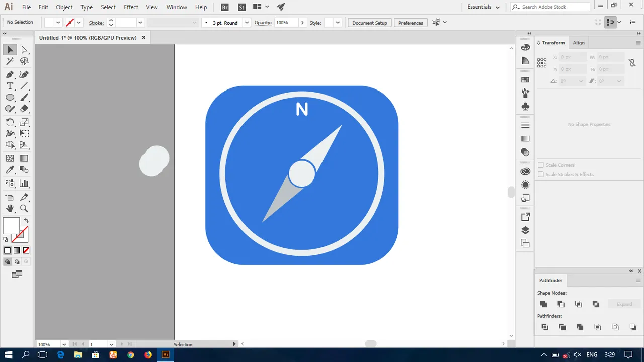Switch to Draw Normal mode
The image size is (644, 362).
coord(7,262)
